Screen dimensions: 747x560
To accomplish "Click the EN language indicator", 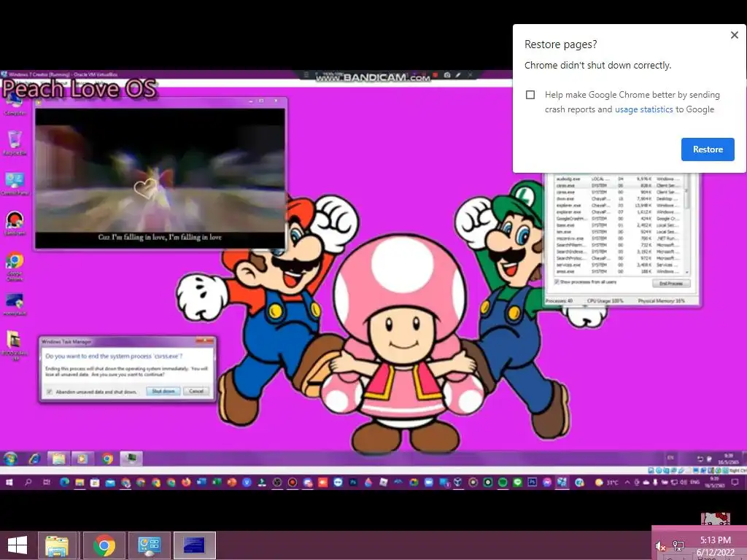I will 670,458.
